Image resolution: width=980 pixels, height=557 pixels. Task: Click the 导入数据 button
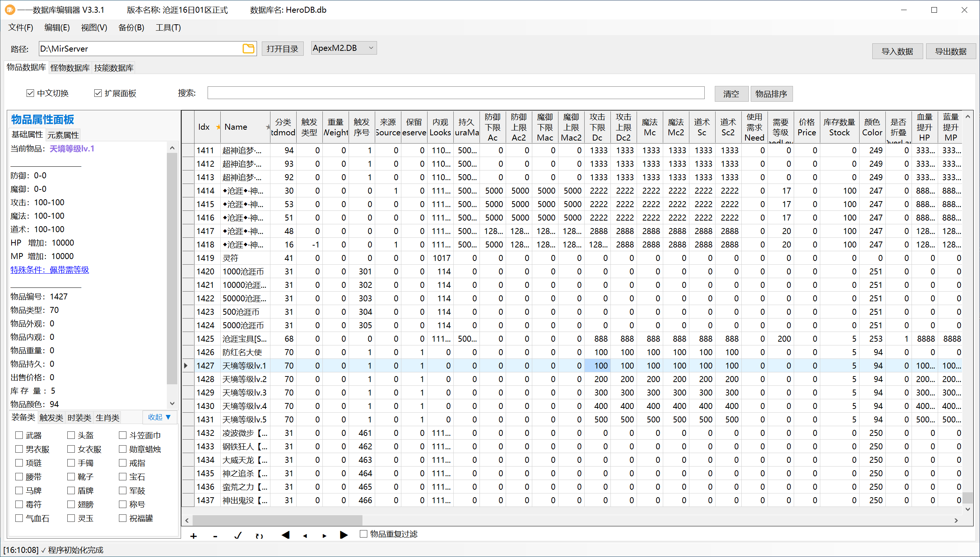(897, 51)
